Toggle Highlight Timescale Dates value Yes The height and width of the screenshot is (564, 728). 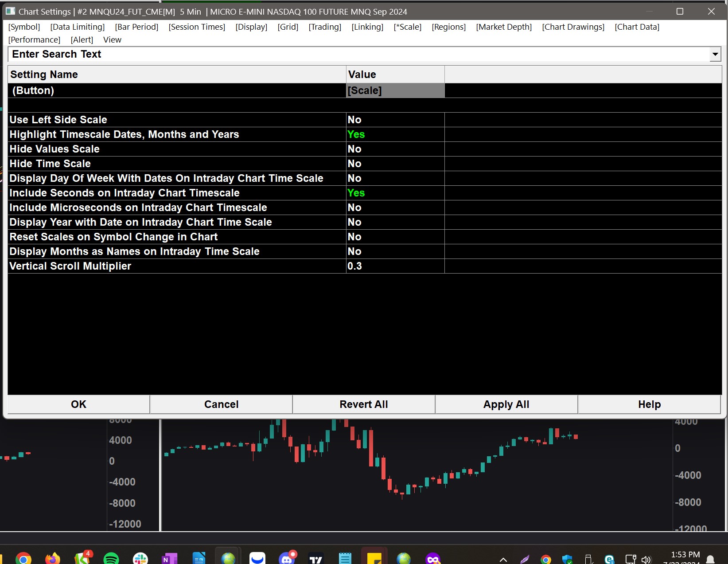pyautogui.click(x=395, y=134)
